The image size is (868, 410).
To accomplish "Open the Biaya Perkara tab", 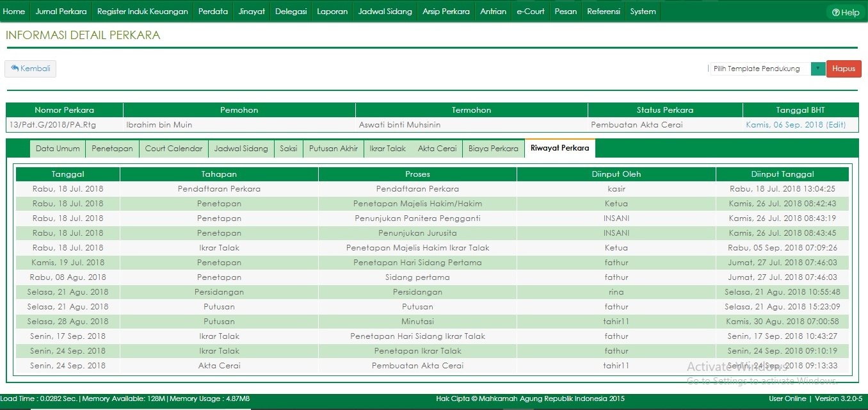I will coord(493,149).
